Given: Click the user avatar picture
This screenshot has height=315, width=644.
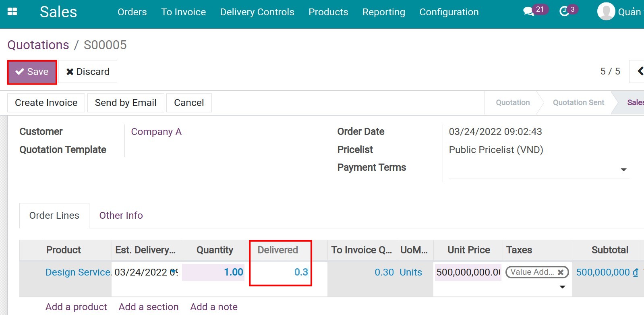Looking at the screenshot, I should (606, 12).
